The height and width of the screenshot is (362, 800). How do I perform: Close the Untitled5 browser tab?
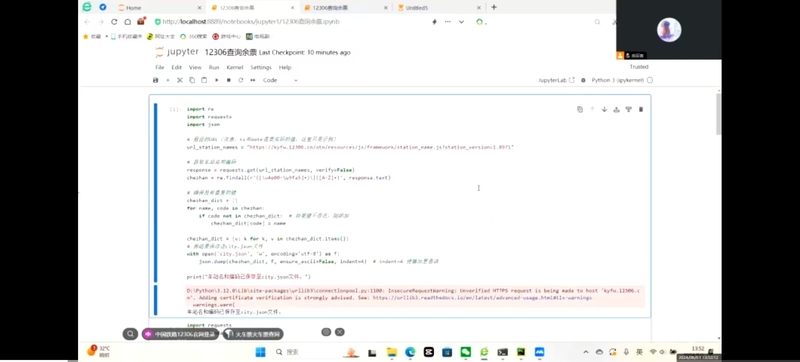click(x=479, y=8)
